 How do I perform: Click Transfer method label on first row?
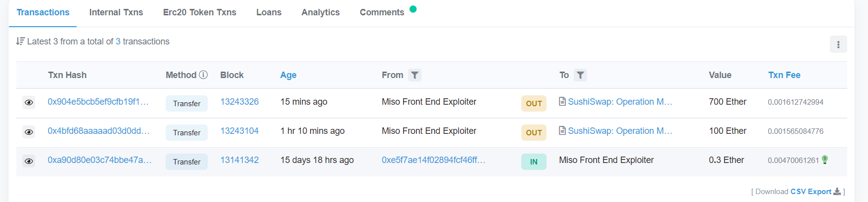pyautogui.click(x=186, y=103)
